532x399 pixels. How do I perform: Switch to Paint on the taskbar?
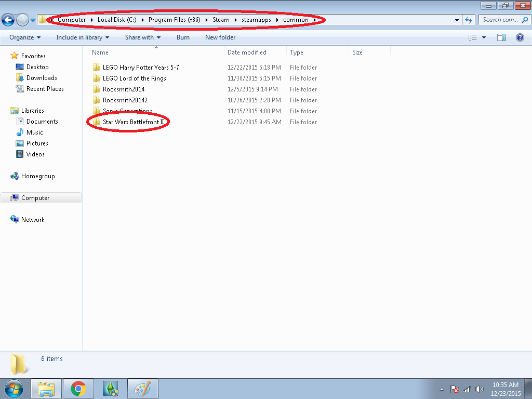143,389
